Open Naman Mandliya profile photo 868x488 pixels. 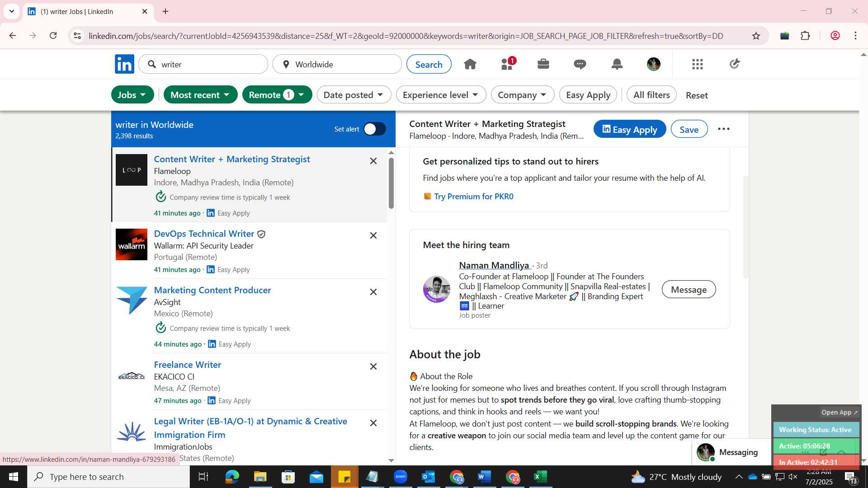point(436,289)
